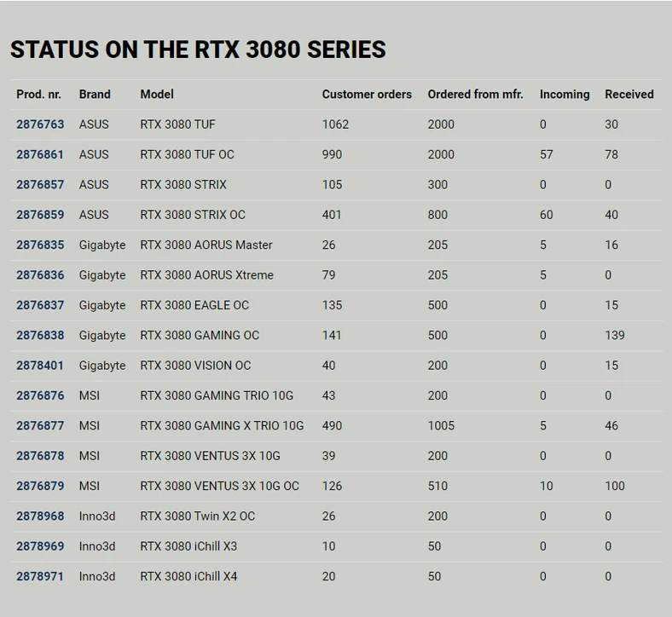Image resolution: width=672 pixels, height=617 pixels.
Task: Follow the 2876859 product link
Action: pos(40,215)
